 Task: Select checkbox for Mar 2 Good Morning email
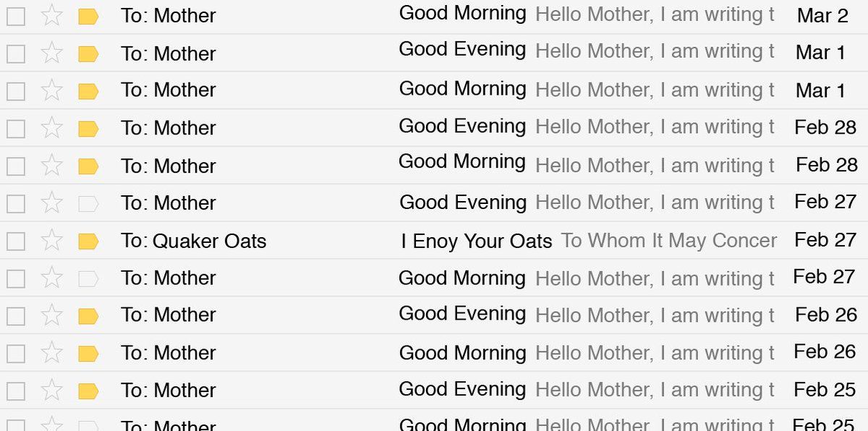click(16, 16)
